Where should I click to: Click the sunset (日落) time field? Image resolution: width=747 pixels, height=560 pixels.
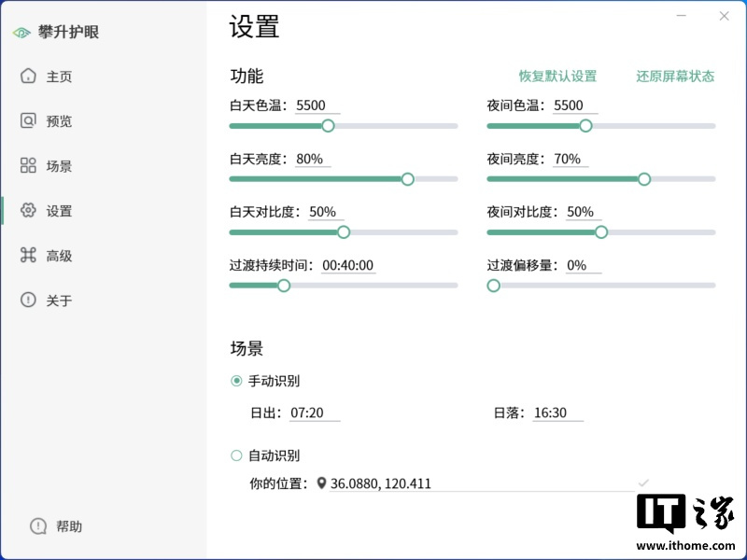pyautogui.click(x=557, y=413)
